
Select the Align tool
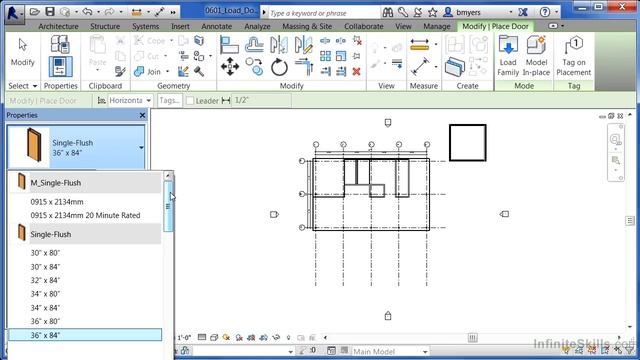(x=229, y=45)
